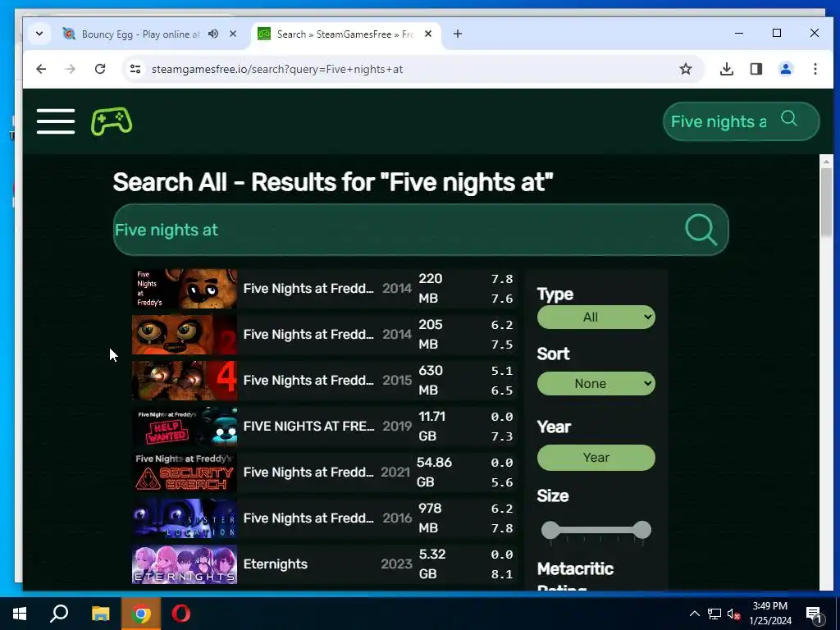
Task: Open the FIVE NIGHTS AT FRE... 2019 result
Action: [x=324, y=427]
